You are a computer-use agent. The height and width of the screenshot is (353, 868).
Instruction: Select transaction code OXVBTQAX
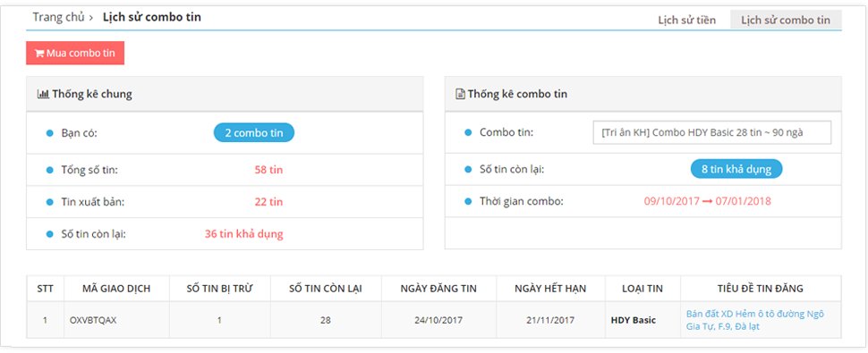click(x=93, y=320)
